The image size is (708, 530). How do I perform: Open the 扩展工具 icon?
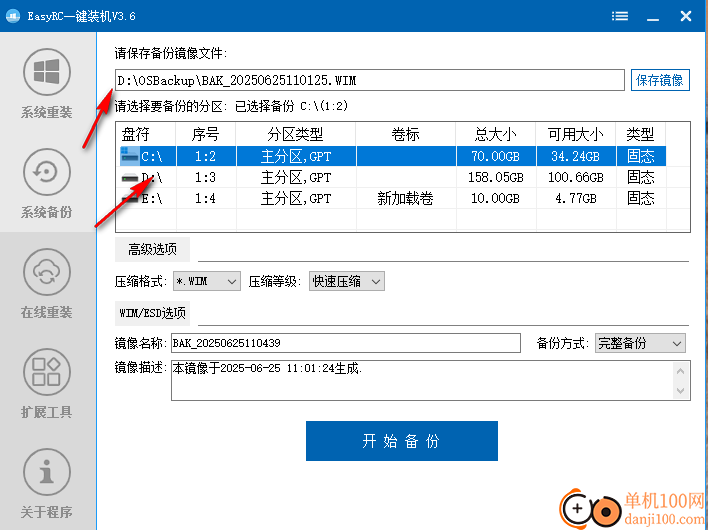(47, 372)
